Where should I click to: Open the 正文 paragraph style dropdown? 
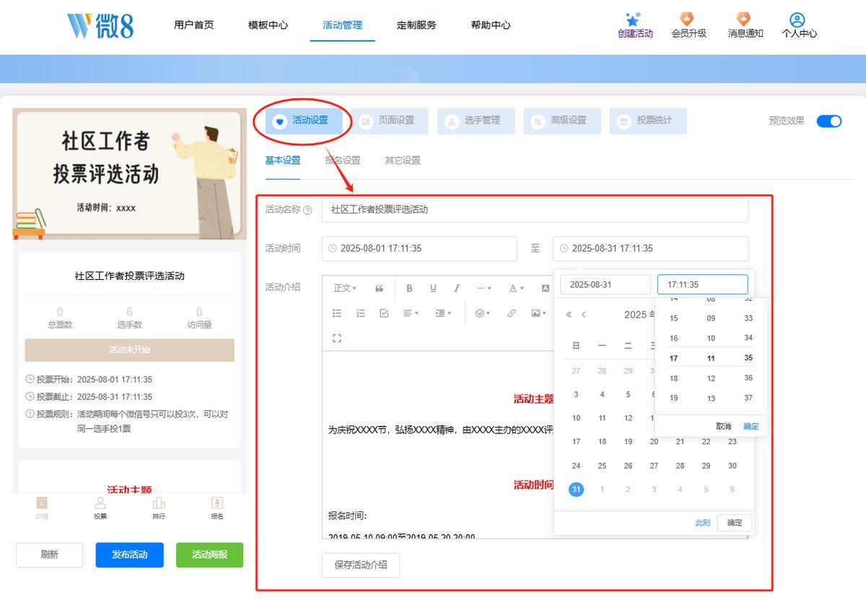(344, 289)
